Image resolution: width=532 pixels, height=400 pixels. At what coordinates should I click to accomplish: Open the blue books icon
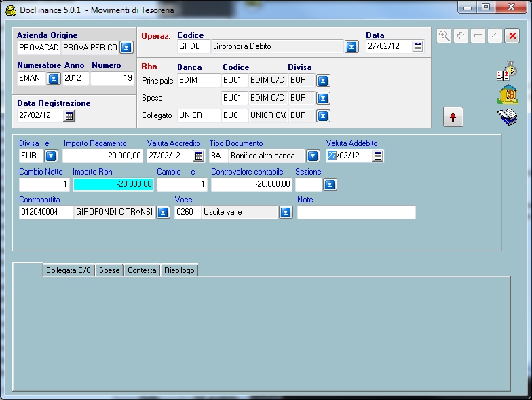507,117
